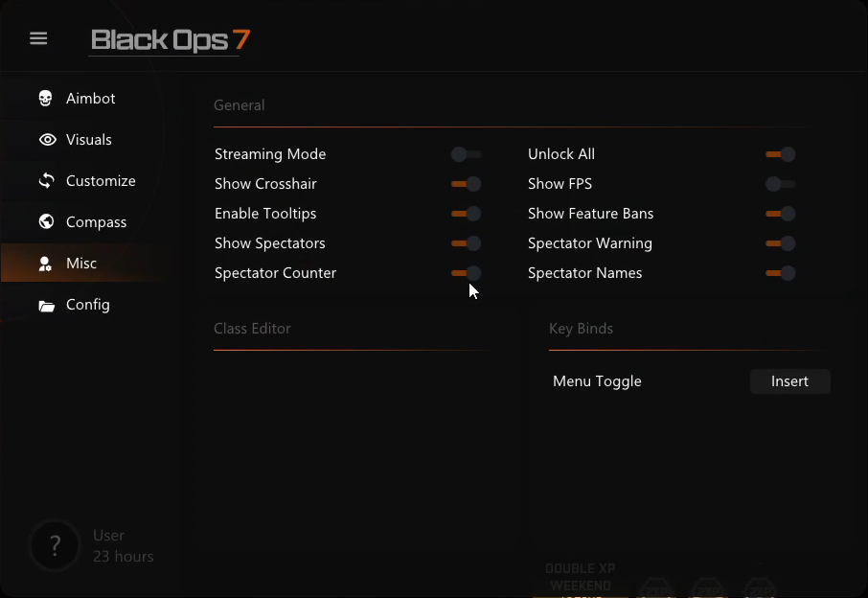Turn off Unlock All
Viewport: 868px width, 598px height.
pos(781,154)
